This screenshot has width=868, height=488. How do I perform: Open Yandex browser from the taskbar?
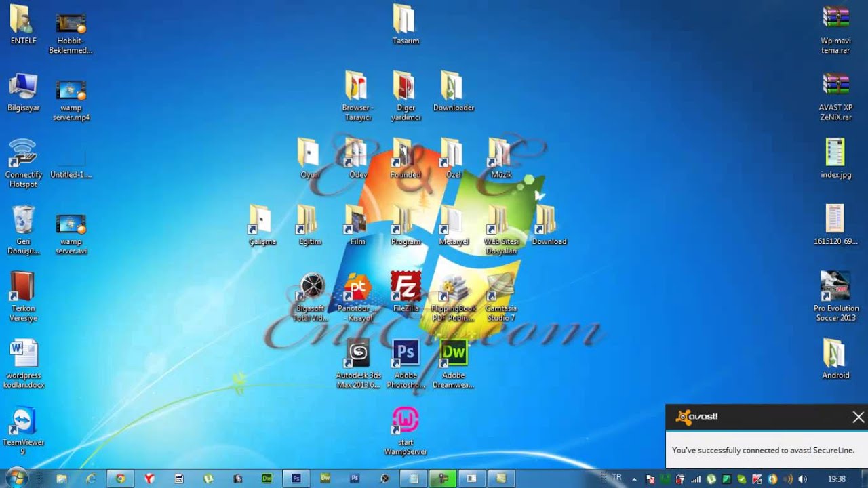tap(150, 479)
